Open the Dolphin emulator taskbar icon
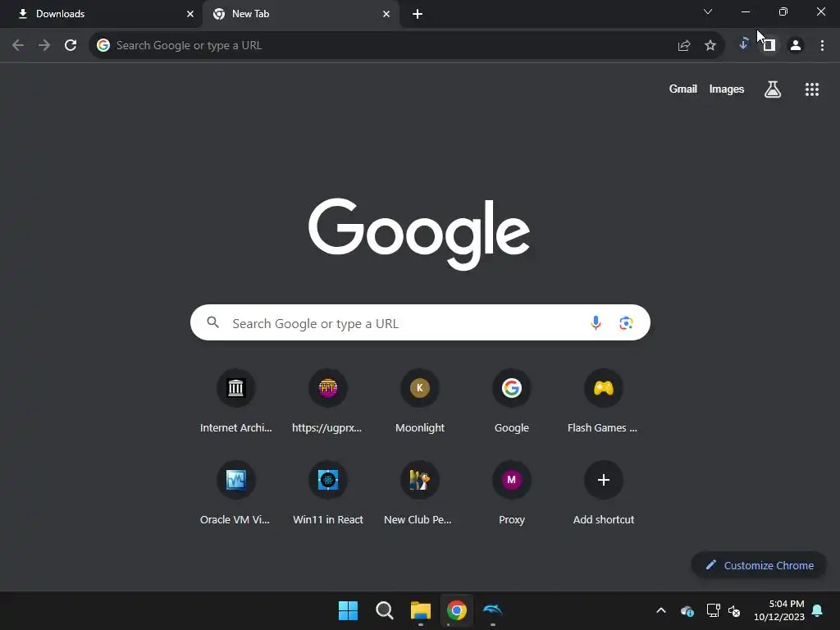 point(492,609)
